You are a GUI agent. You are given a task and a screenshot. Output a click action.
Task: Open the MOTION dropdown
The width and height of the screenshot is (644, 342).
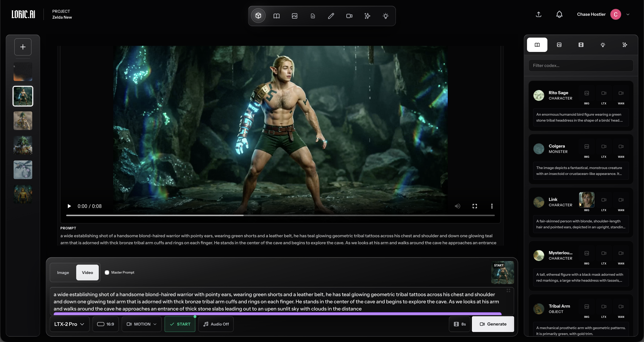coord(142,324)
